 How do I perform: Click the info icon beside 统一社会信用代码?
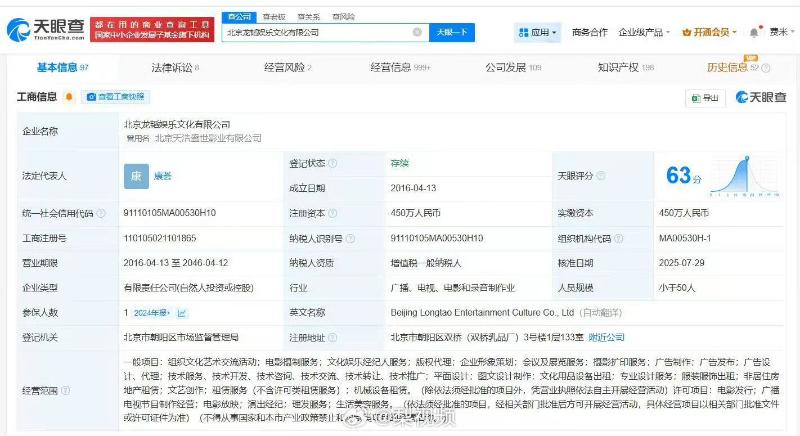click(x=102, y=213)
